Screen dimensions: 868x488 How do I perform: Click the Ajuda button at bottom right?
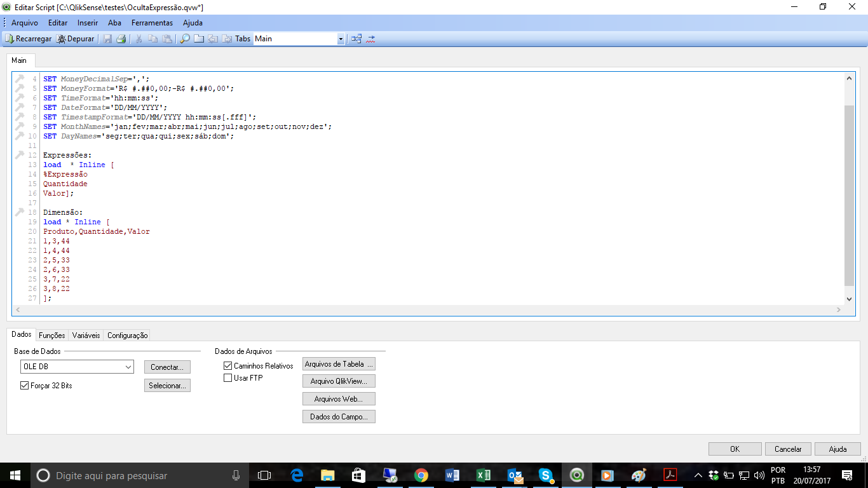(837, 449)
